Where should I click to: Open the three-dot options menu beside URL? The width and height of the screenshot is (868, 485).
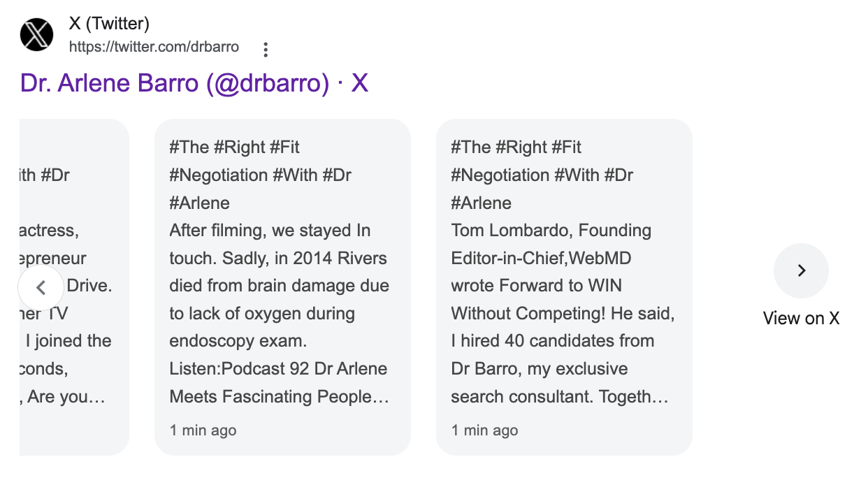[x=265, y=49]
